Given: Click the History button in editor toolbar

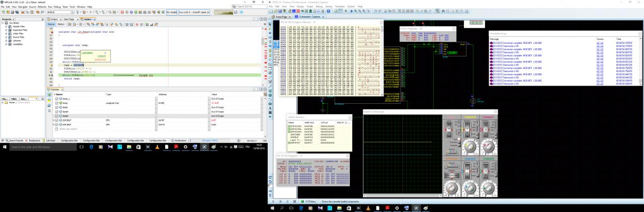Looking at the screenshot, I should pos(61,24).
